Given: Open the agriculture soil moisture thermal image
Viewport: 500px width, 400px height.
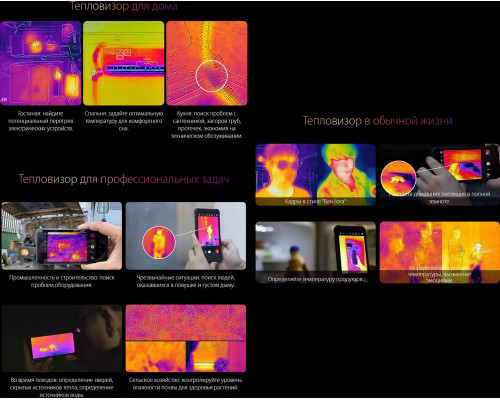Looking at the screenshot, I should (186, 338).
